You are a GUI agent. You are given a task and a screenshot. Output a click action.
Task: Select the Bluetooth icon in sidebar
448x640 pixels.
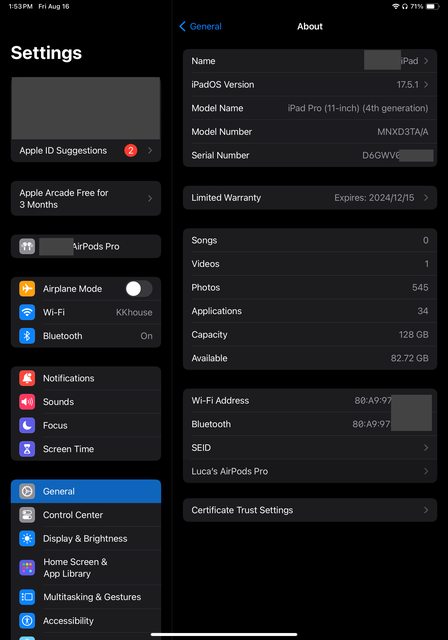point(27,336)
